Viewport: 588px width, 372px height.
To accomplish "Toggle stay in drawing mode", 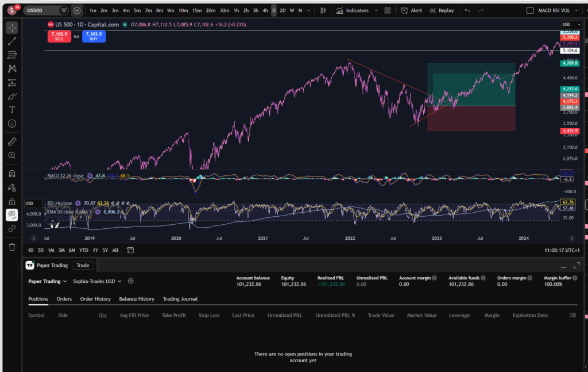I will tap(12, 187).
